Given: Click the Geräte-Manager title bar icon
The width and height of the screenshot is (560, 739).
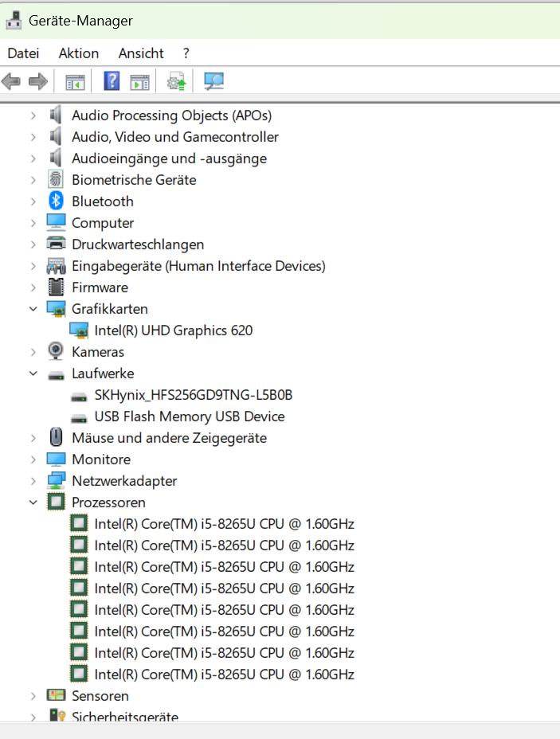Looking at the screenshot, I should tap(14, 20).
